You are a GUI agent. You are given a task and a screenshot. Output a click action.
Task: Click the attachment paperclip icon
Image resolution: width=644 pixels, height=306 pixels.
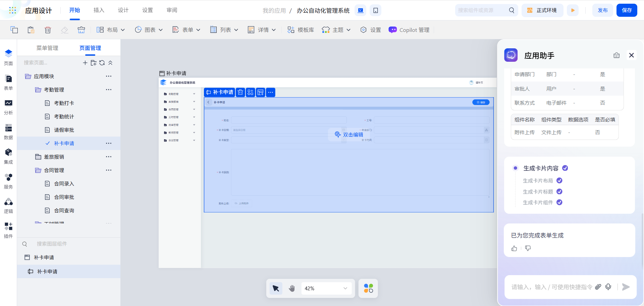point(598,287)
